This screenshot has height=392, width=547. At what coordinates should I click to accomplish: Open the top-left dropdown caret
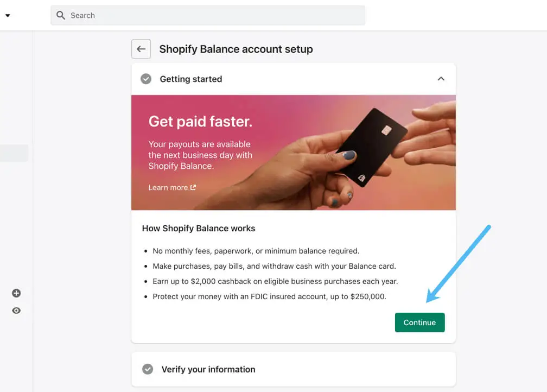8,15
